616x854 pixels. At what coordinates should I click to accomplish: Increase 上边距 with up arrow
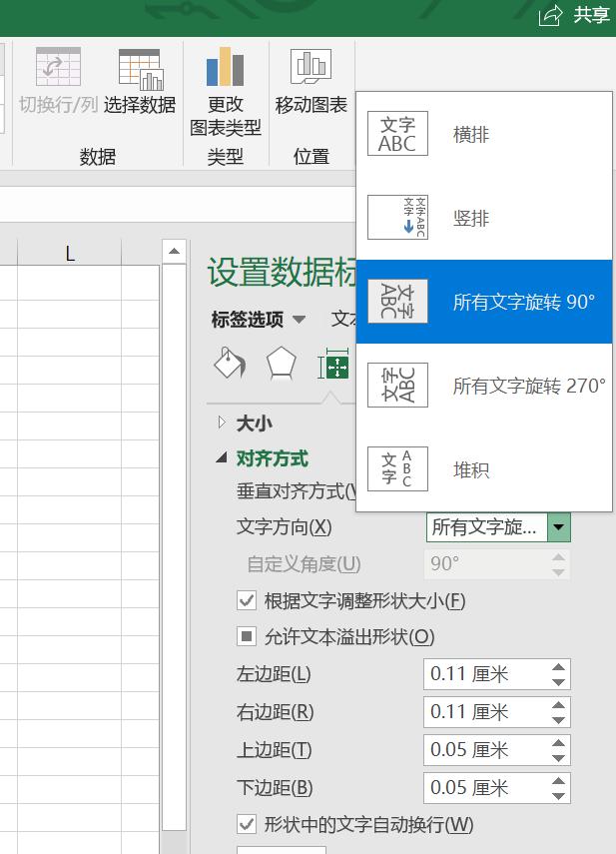(x=558, y=743)
